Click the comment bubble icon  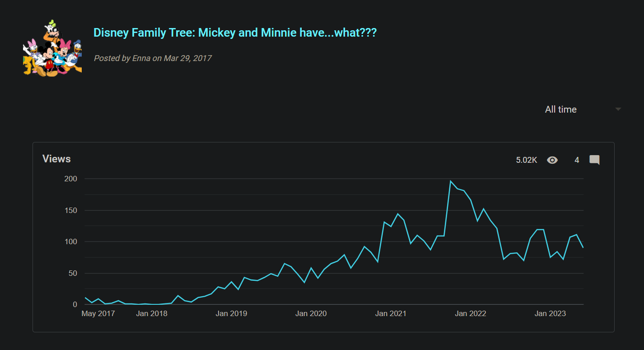pos(594,160)
